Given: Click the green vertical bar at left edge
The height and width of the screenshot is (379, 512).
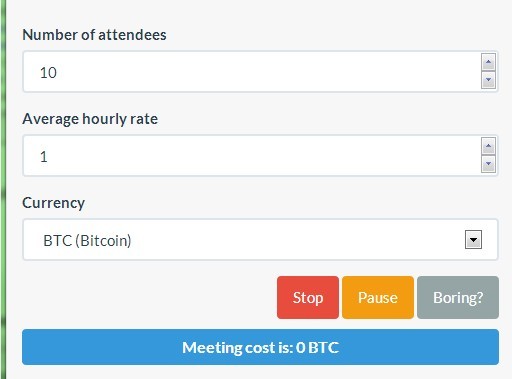Looking at the screenshot, I should point(3,189).
